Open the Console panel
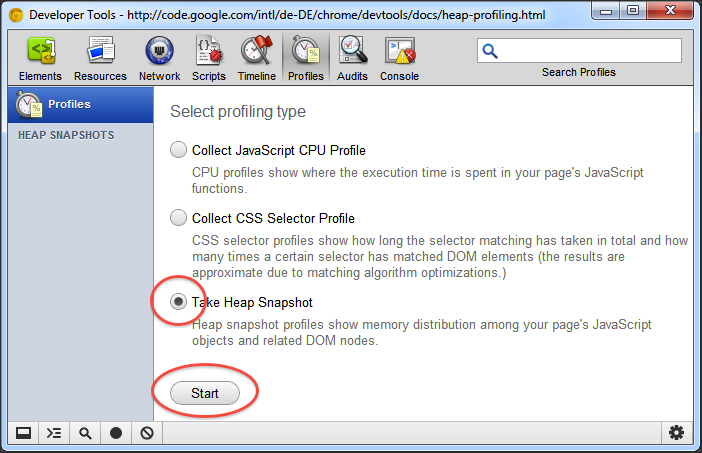 (x=399, y=59)
